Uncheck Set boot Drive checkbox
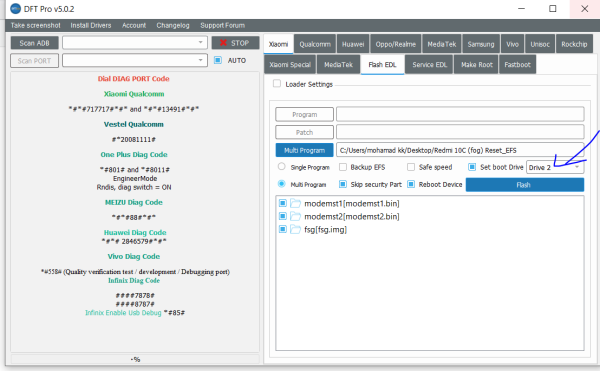Image resolution: width=600 pixels, height=371 pixels. point(472,167)
